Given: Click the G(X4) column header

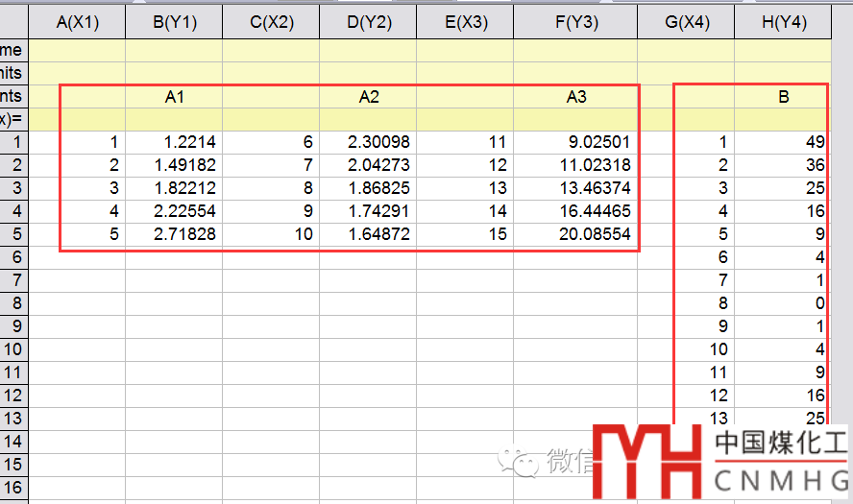Looking at the screenshot, I should 686,23.
